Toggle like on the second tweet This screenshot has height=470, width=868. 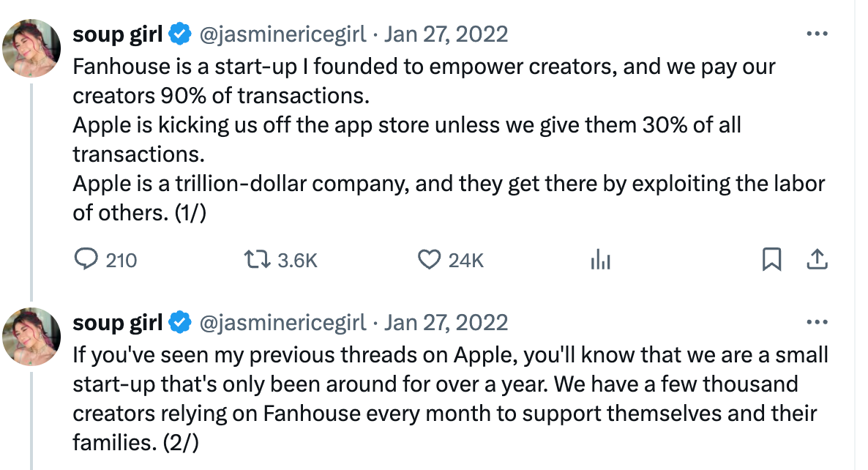(x=433, y=467)
